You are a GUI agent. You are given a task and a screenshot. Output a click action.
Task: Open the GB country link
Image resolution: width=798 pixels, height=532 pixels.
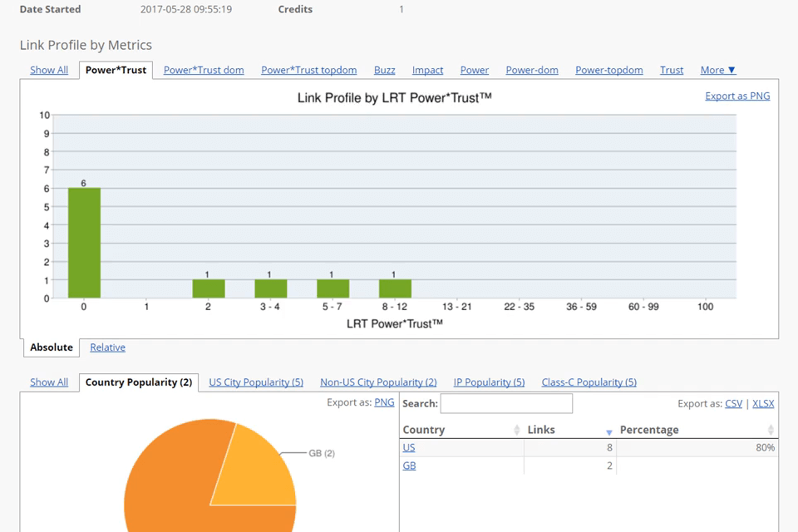click(x=409, y=465)
